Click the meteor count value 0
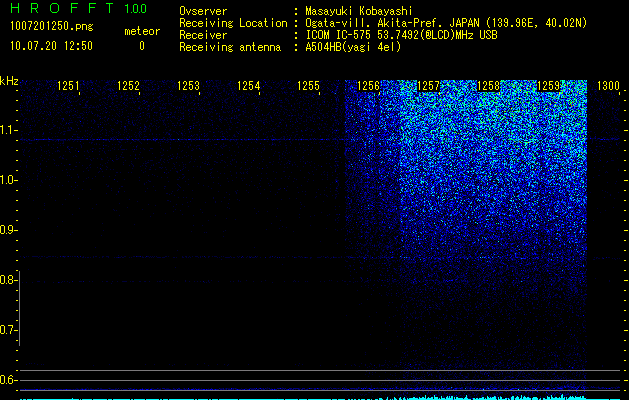The height and width of the screenshot is (400, 629). [142, 46]
